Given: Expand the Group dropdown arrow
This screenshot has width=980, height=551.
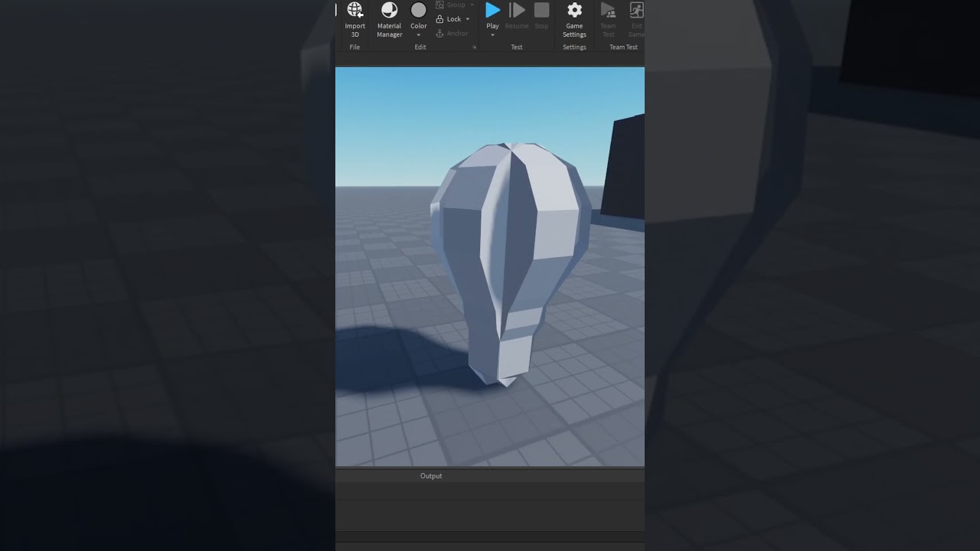Looking at the screenshot, I should (x=472, y=5).
